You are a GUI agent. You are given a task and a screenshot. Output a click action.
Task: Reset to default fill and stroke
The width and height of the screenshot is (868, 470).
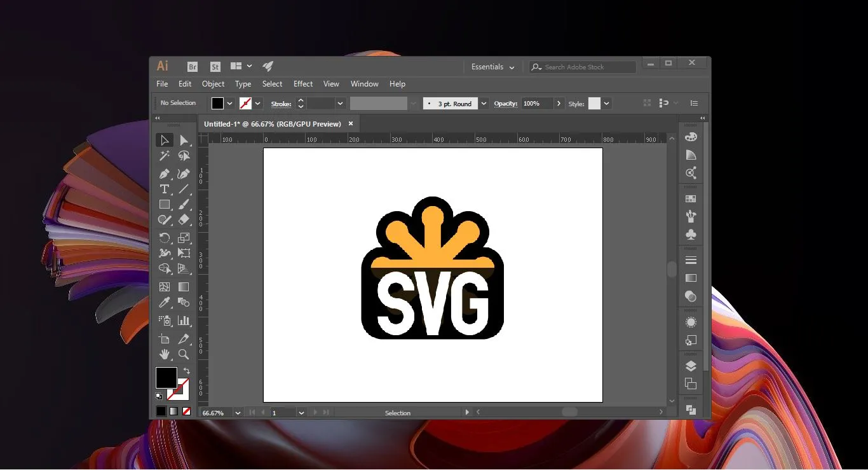point(159,396)
